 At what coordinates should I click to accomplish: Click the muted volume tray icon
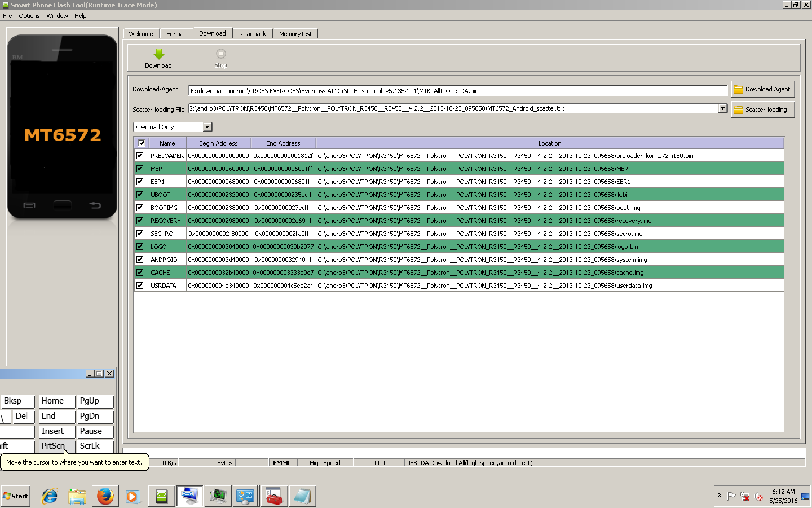coord(758,496)
